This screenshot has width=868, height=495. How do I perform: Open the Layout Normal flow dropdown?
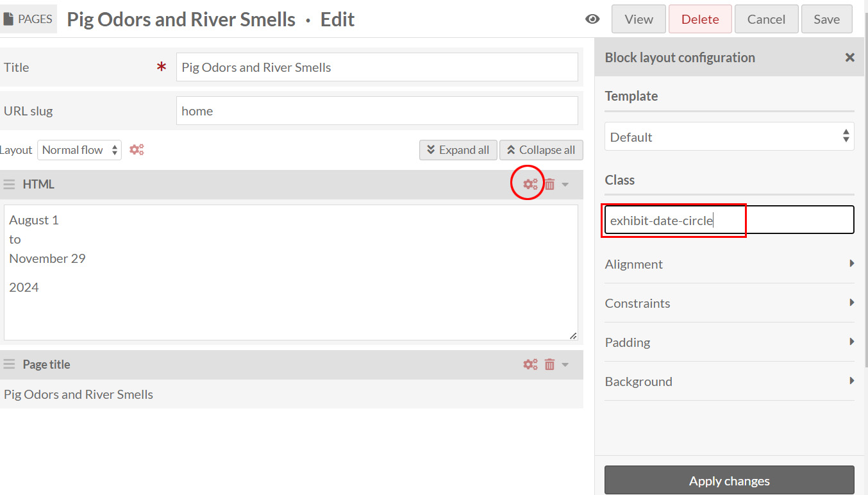[79, 150]
